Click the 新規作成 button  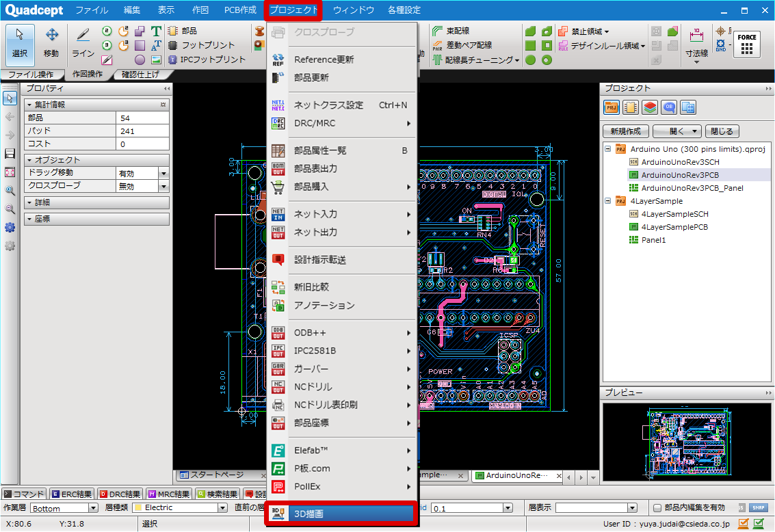[x=625, y=131]
